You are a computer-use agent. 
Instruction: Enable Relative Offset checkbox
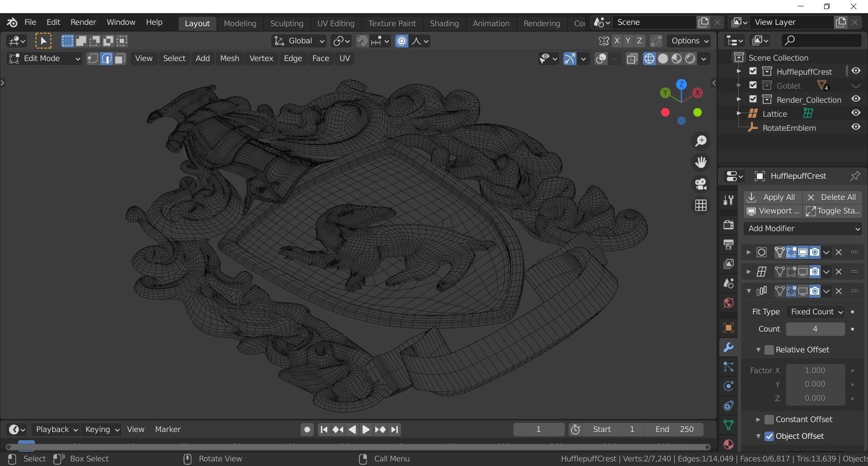[769, 350]
